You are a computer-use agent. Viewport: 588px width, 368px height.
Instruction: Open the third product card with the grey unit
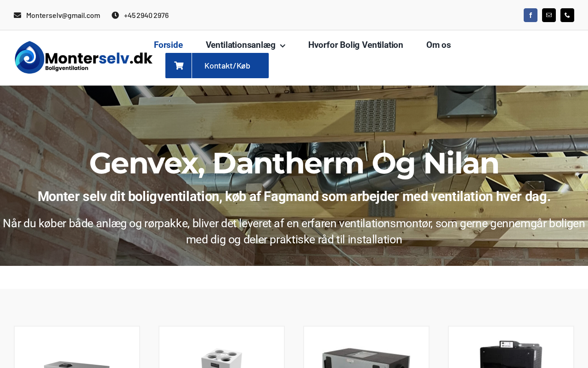tap(366, 347)
